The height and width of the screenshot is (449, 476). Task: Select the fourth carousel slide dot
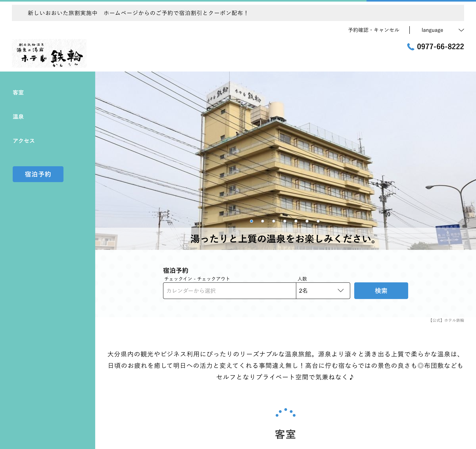285,221
